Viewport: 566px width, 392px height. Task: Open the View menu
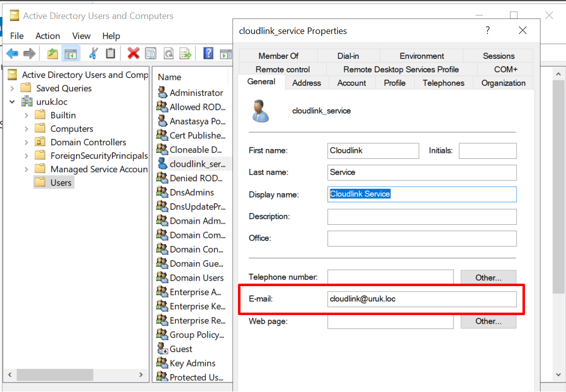pos(81,35)
